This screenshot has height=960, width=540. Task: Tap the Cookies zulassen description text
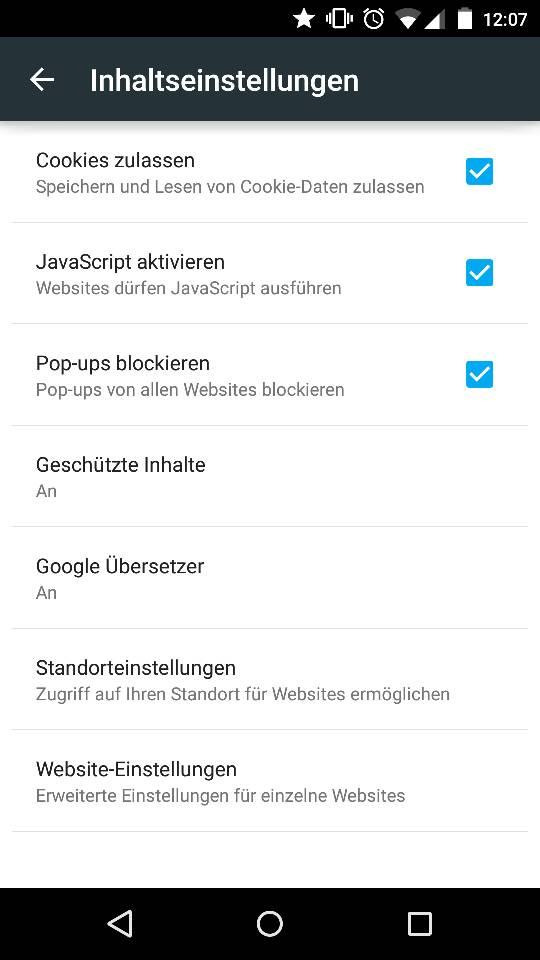coord(230,187)
